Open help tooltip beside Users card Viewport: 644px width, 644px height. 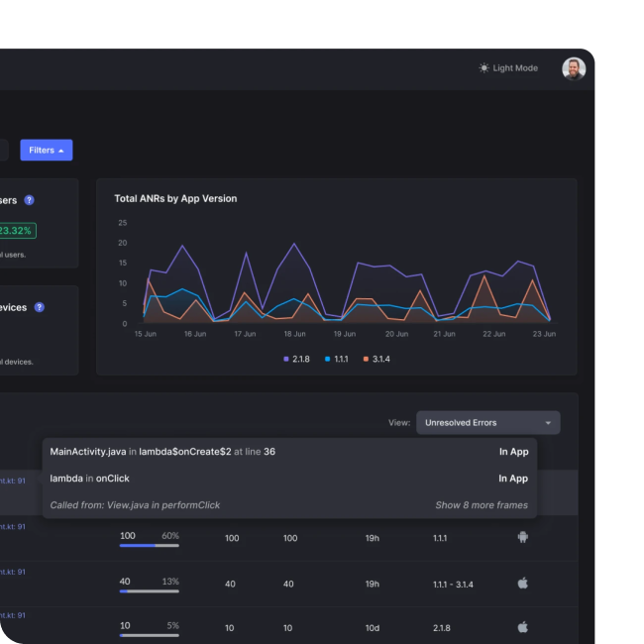point(29,200)
